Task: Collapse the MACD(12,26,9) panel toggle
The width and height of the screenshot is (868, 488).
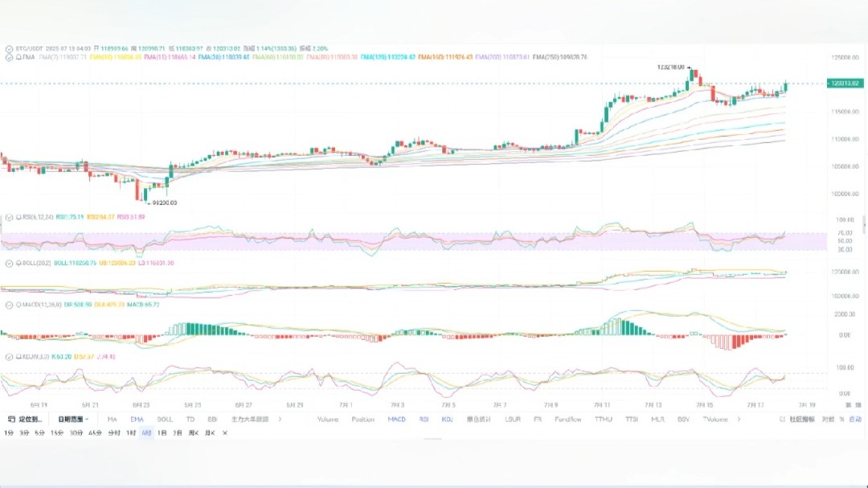Action: pos(9,306)
